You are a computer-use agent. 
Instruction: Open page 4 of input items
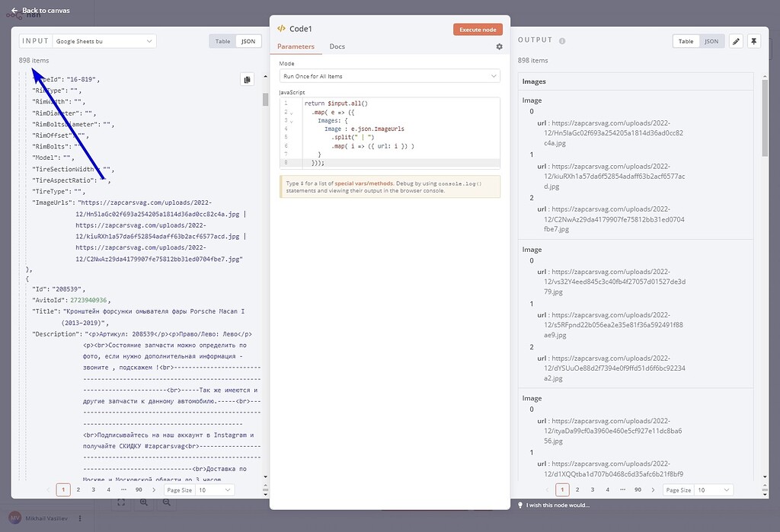point(108,489)
